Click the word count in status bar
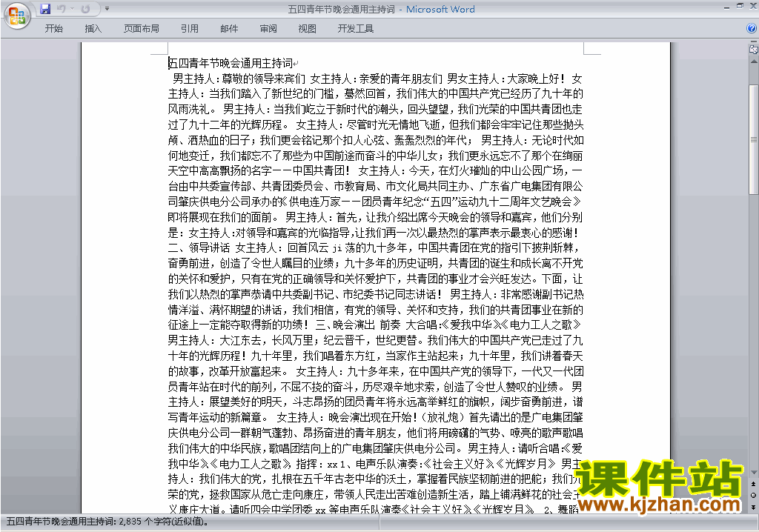 (x=107, y=522)
